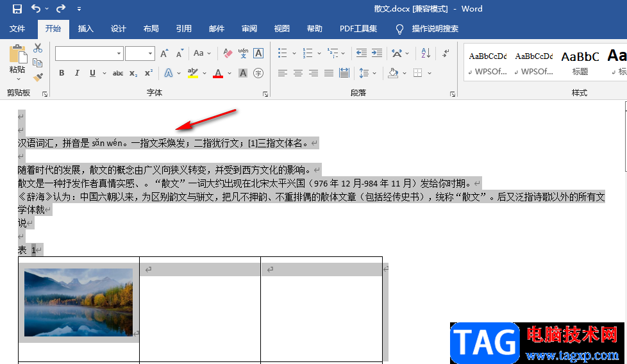Apply yellow text highlight color
This screenshot has height=364, width=627.
tap(193, 73)
